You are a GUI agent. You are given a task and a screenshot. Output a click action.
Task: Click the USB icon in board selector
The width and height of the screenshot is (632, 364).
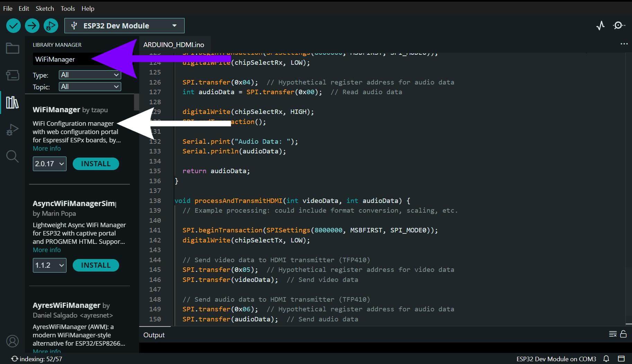[x=74, y=26]
